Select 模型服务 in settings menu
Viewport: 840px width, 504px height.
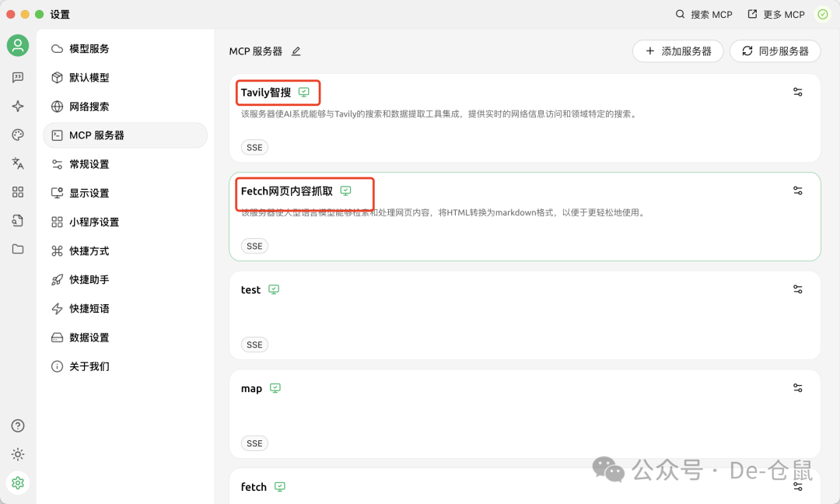click(89, 49)
